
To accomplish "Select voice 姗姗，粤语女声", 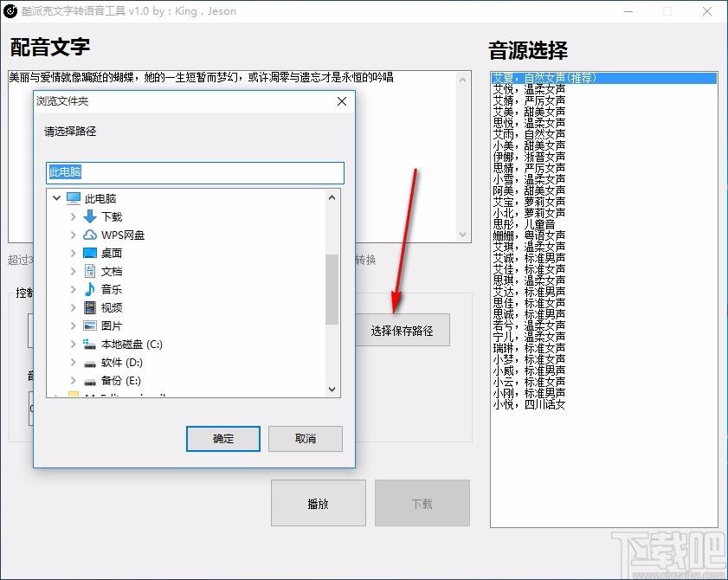I will point(529,235).
